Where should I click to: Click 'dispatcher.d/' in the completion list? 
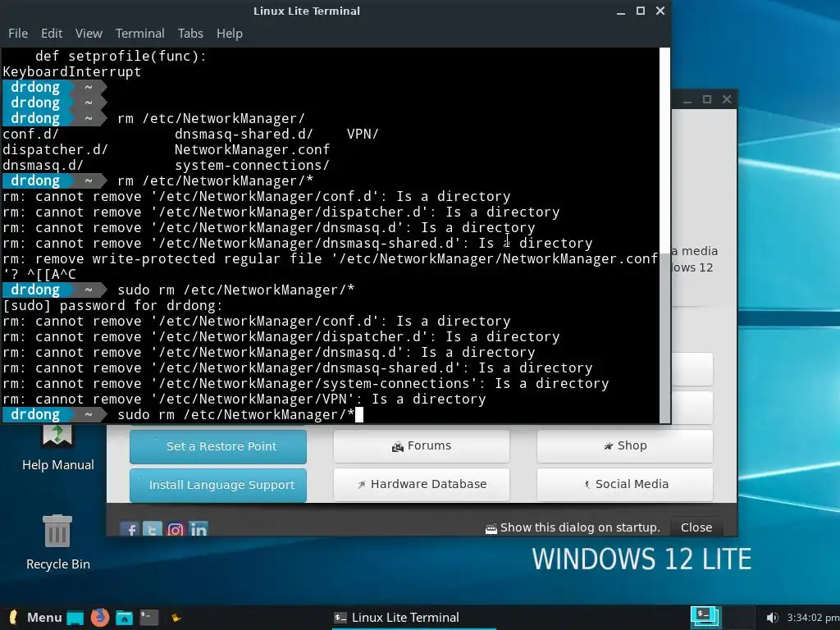click(x=55, y=149)
